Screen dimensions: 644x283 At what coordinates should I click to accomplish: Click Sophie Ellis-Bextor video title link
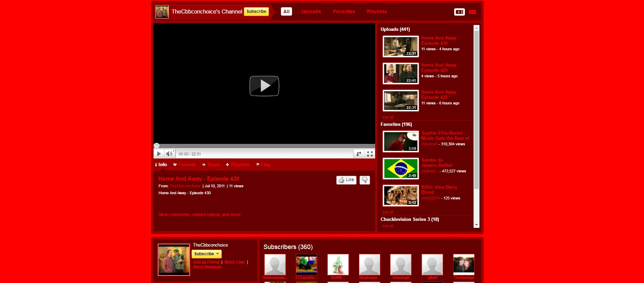point(445,136)
